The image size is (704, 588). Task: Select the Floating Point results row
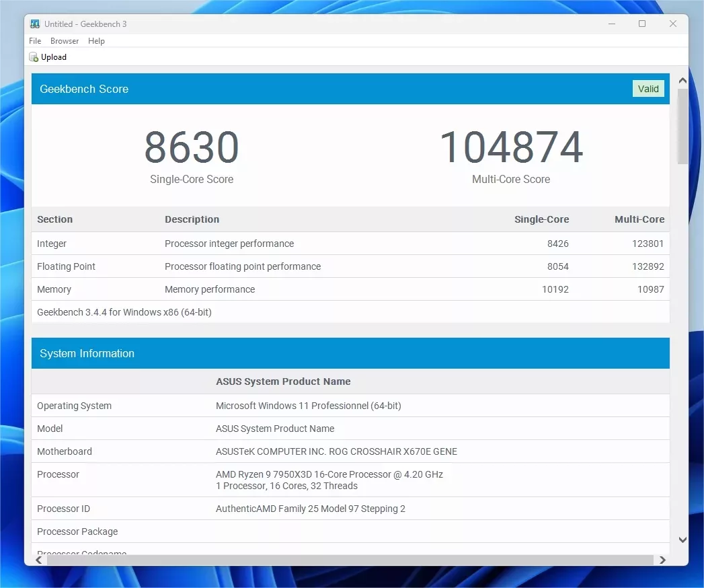[350, 266]
